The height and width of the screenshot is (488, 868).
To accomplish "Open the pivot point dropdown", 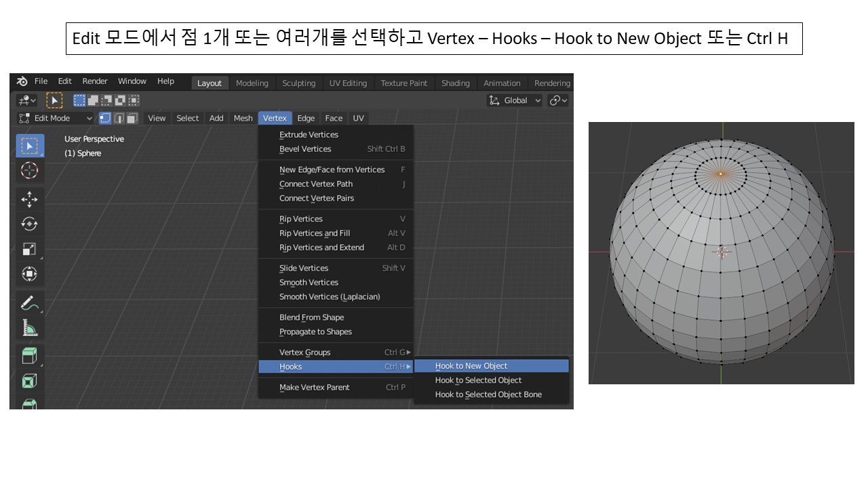I will coord(559,100).
